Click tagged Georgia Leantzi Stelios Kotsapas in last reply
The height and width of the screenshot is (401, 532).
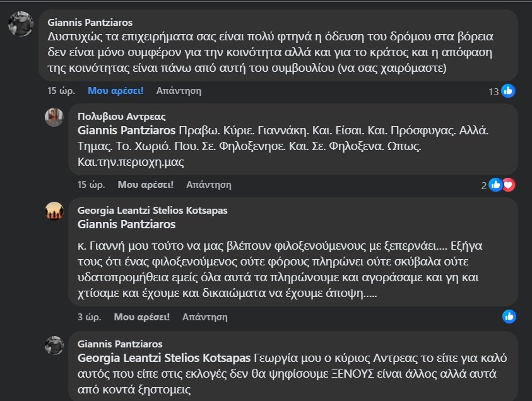164,358
